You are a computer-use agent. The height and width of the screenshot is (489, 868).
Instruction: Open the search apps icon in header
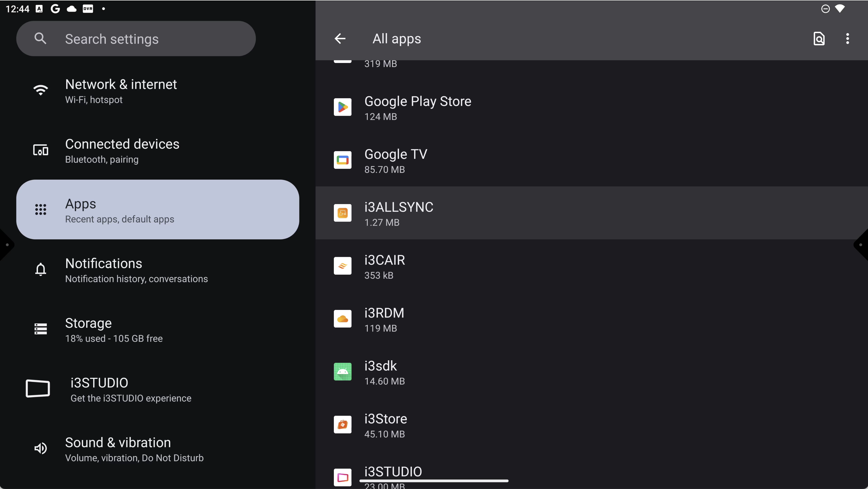tap(819, 39)
